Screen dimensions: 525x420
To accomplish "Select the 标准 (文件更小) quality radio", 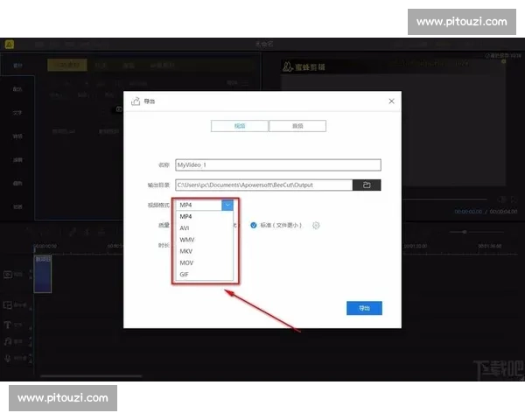I will click(254, 225).
